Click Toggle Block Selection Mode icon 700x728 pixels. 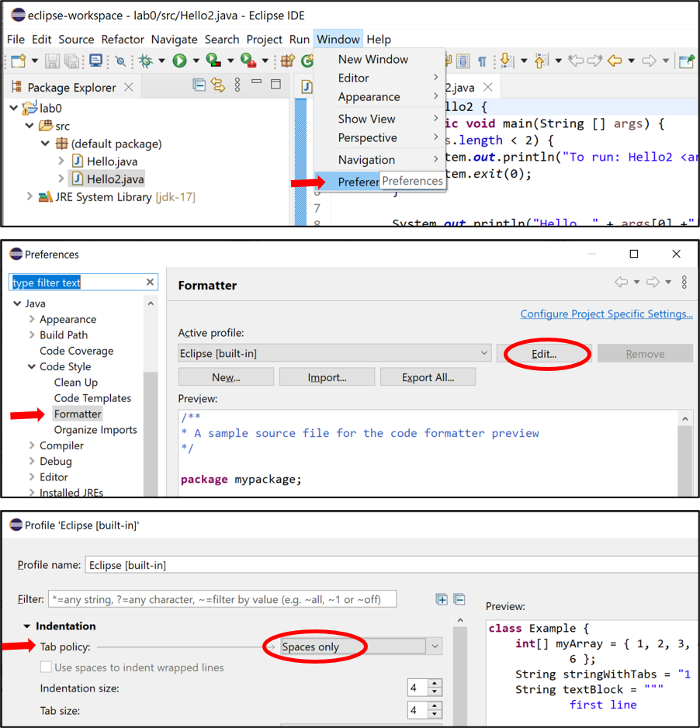tap(463, 61)
